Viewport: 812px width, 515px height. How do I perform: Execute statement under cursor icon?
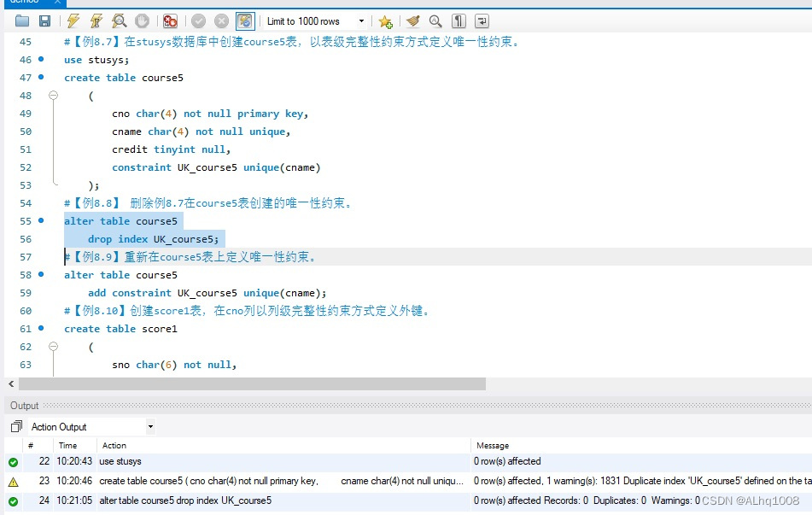tap(96, 21)
